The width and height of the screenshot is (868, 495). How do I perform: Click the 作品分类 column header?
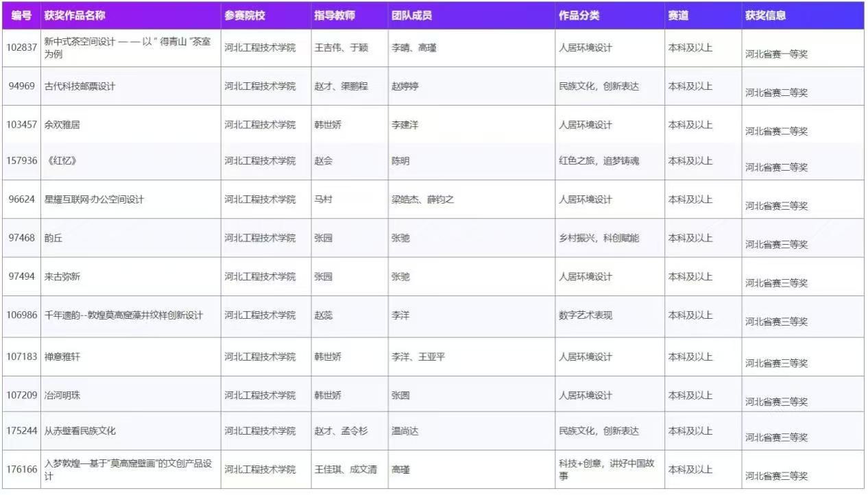pyautogui.click(x=579, y=16)
